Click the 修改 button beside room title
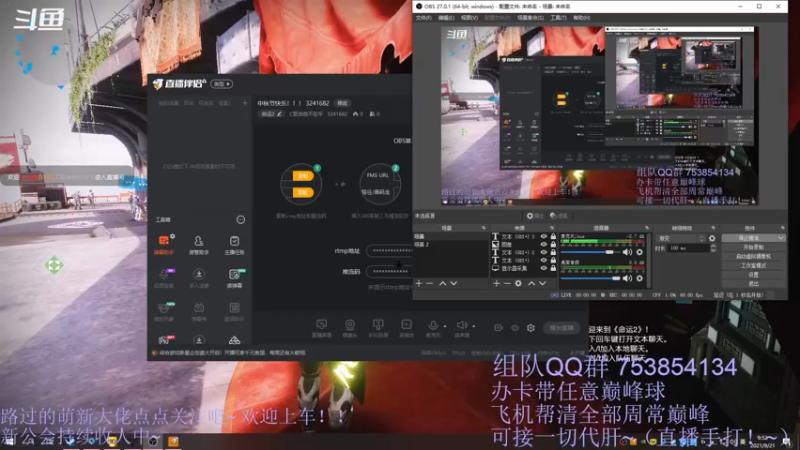Viewport: 800px width, 450px height. 342,103
